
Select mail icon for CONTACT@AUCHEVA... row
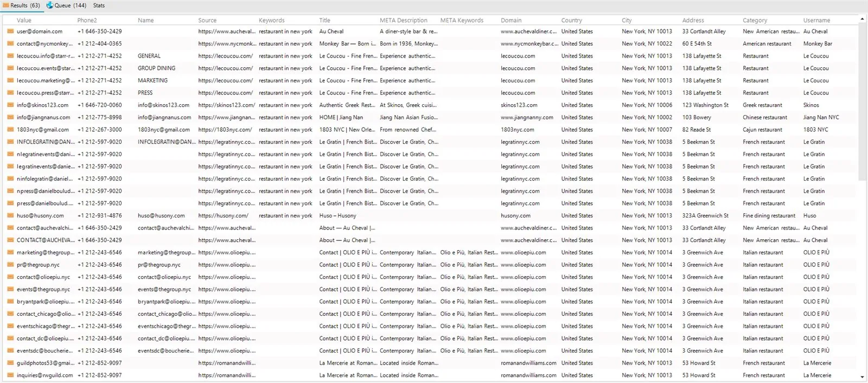tap(10, 240)
